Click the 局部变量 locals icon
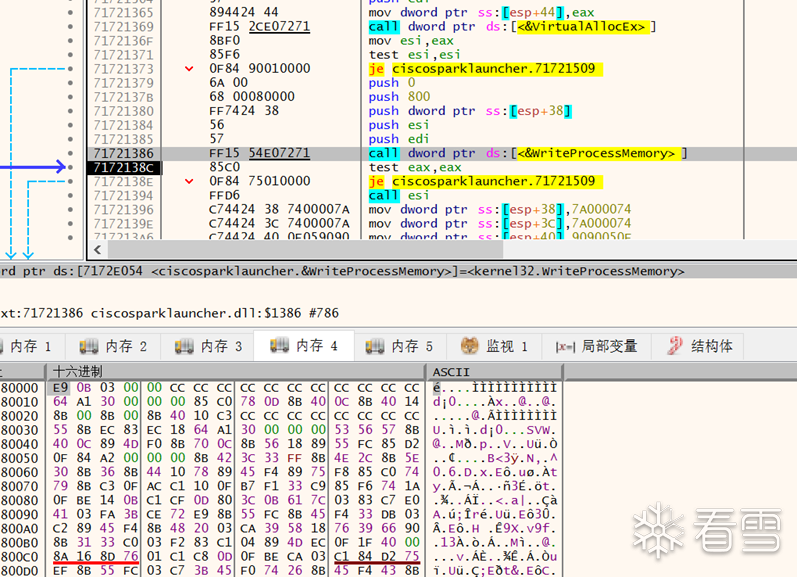Screen dimensions: 797x577 click(x=565, y=347)
